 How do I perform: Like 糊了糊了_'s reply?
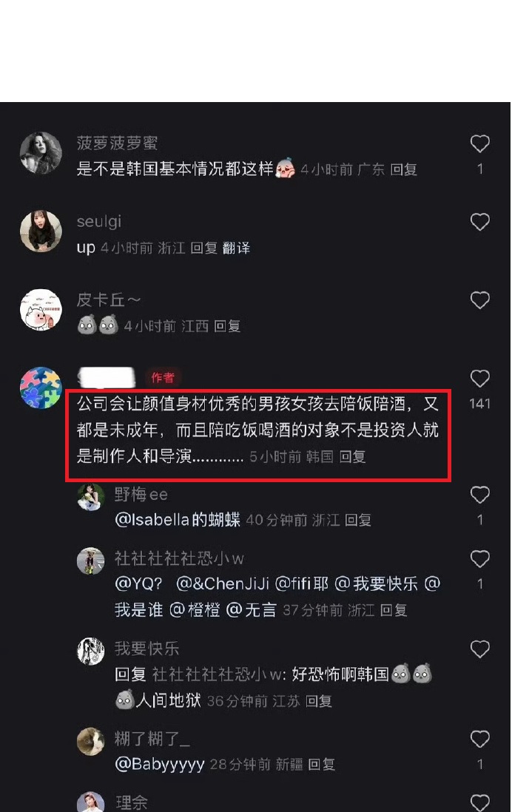click(479, 739)
